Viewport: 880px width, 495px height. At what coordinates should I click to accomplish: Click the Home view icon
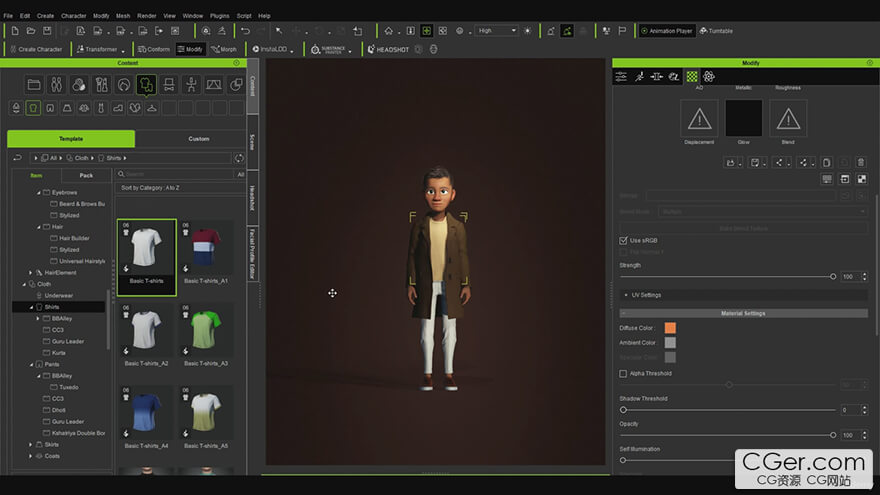click(x=388, y=31)
